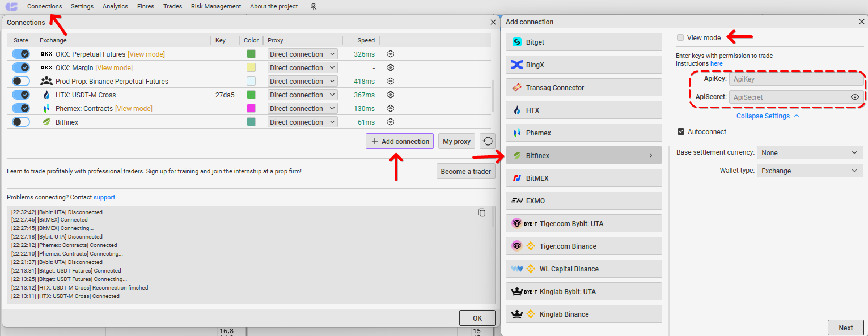This screenshot has height=336, width=868.
Task: Select Kinglab Binance exchange
Action: 584,314
